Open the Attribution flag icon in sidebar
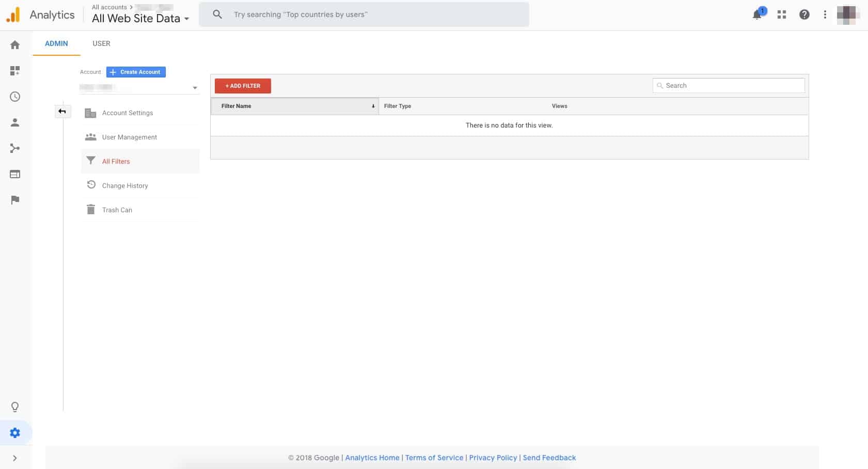The height and width of the screenshot is (469, 868). pos(14,200)
